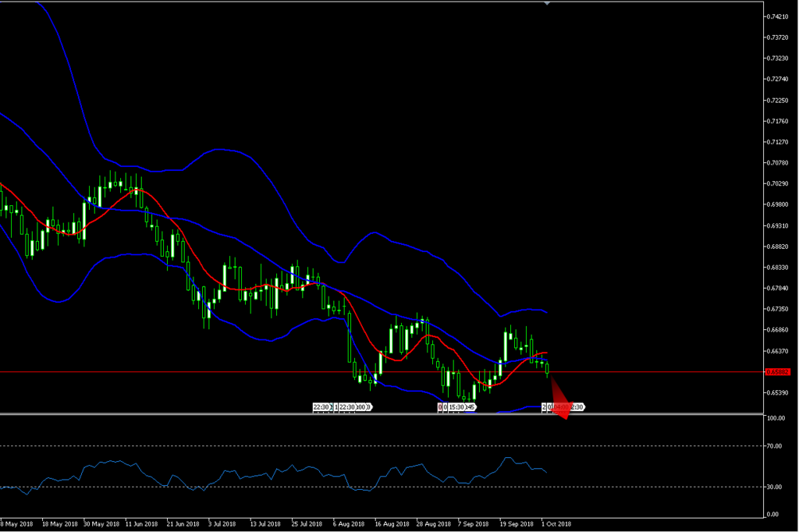Screen dimensions: 799x532
Task: Click the RSI scale value 0.00
Action: point(773,515)
